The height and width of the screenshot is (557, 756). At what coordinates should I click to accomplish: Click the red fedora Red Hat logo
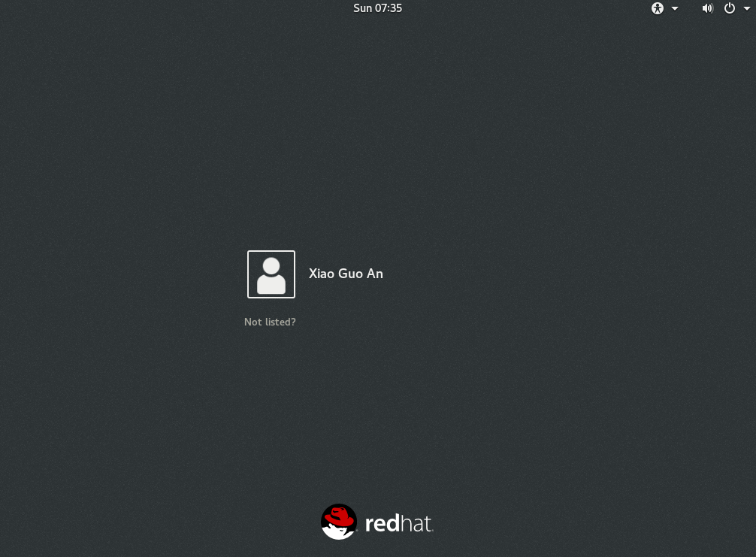(x=339, y=521)
